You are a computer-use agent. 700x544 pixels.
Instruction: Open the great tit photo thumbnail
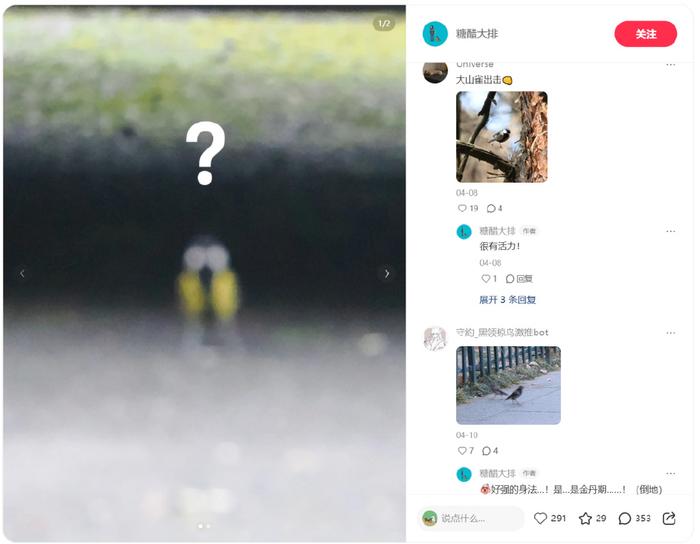point(502,137)
